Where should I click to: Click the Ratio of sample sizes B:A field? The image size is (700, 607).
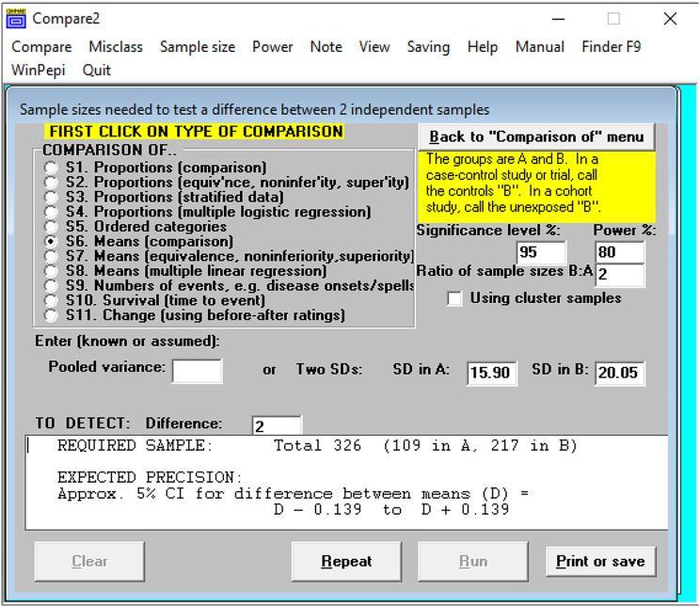pos(620,276)
